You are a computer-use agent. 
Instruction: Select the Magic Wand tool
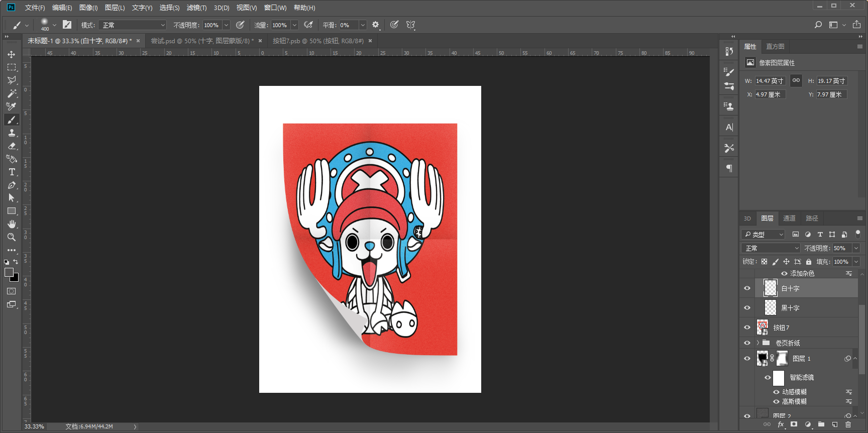coord(12,93)
